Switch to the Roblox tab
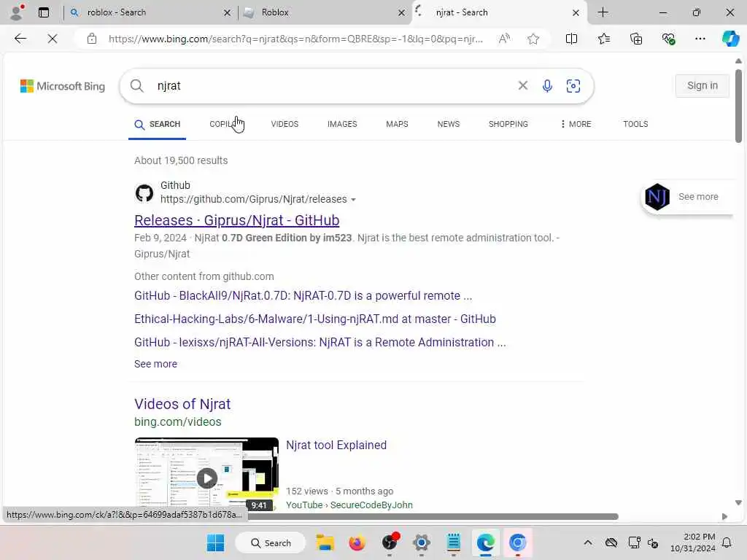Image resolution: width=747 pixels, height=560 pixels. (323, 12)
